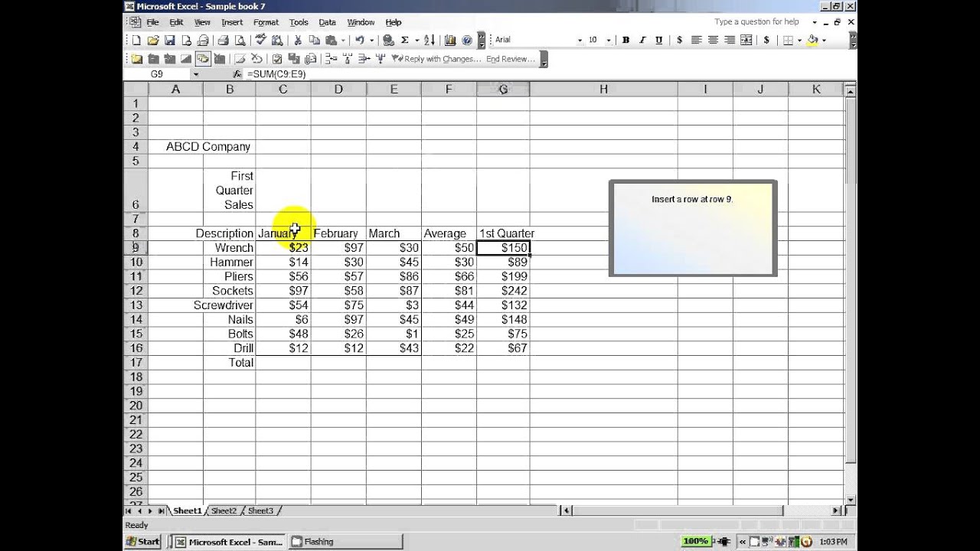Apply Fill Color paint bucket

click(812, 40)
